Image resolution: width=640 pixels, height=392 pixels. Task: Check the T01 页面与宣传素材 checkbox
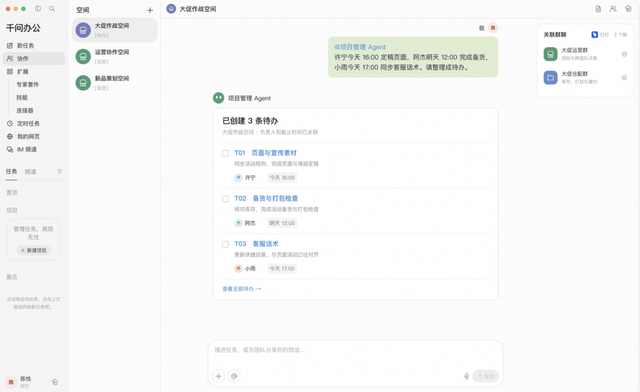(x=225, y=154)
